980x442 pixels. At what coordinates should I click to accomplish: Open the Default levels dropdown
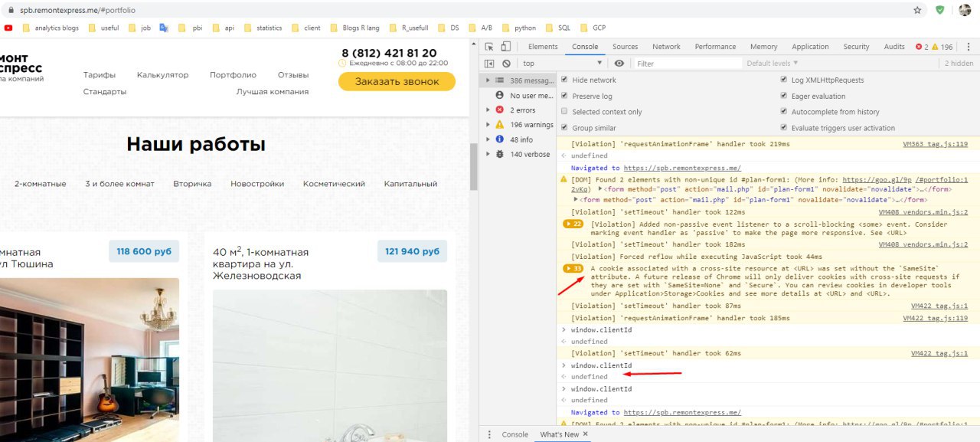click(772, 64)
